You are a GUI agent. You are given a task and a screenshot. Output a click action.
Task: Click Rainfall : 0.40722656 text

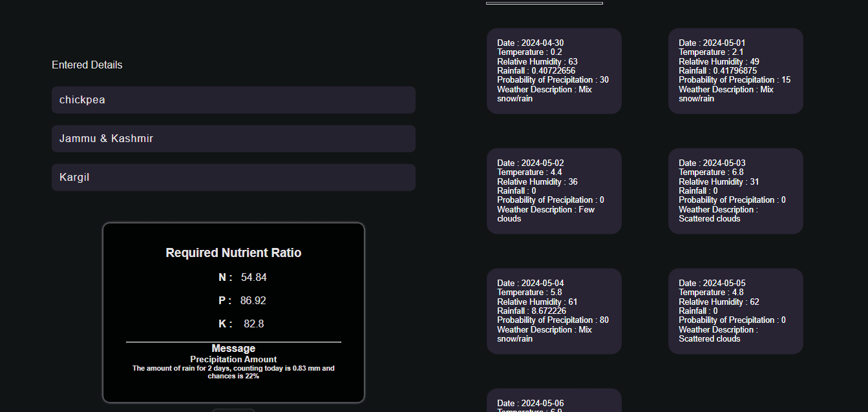click(536, 71)
